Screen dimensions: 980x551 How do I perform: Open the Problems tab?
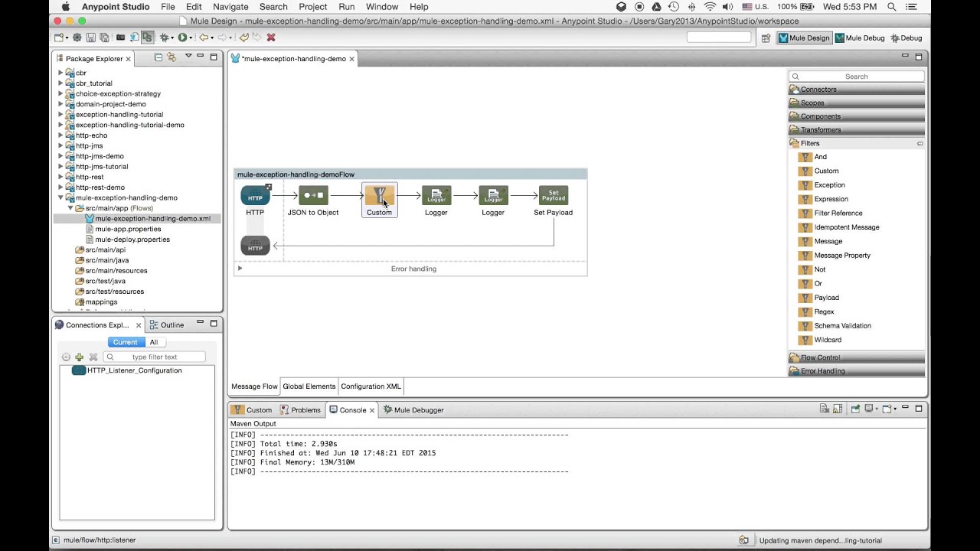tap(300, 410)
